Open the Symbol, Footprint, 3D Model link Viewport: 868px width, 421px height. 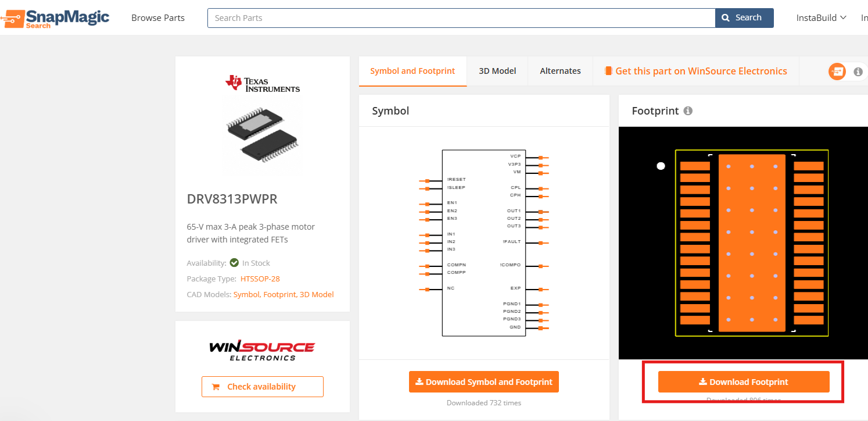(x=284, y=294)
